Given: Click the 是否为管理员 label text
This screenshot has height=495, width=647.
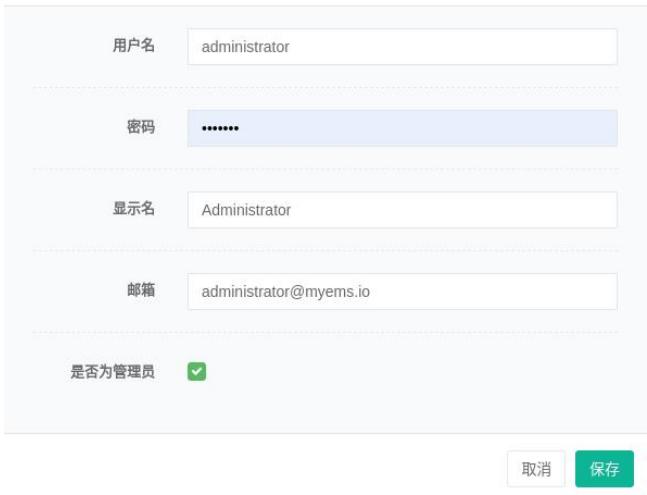Looking at the screenshot, I should pyautogui.click(x=112, y=373).
